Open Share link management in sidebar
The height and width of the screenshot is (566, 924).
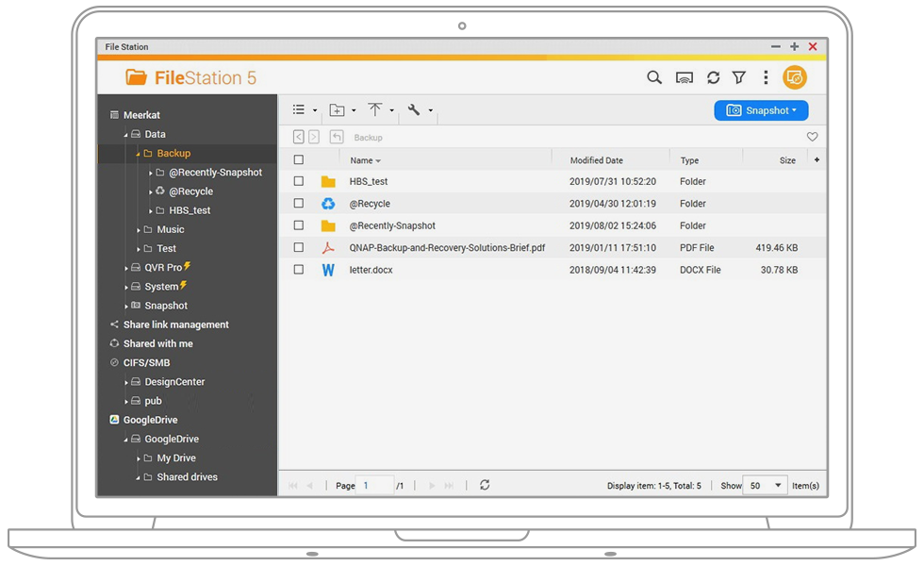(175, 325)
